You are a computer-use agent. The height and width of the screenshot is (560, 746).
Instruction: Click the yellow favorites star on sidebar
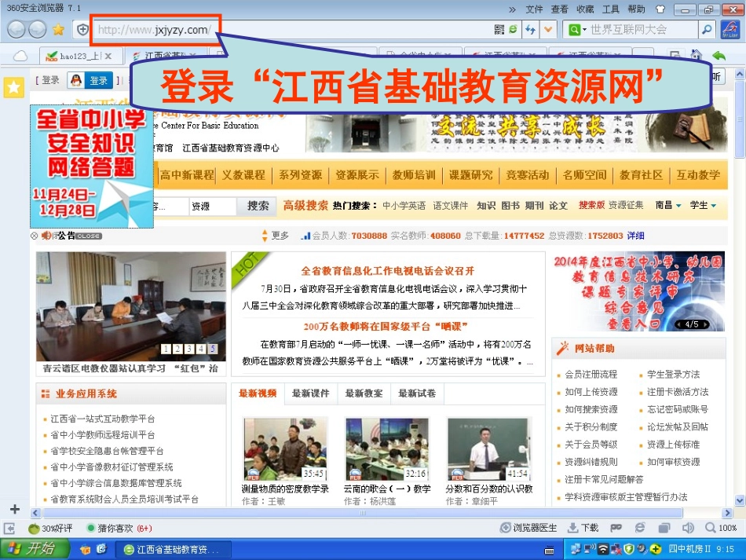click(14, 87)
